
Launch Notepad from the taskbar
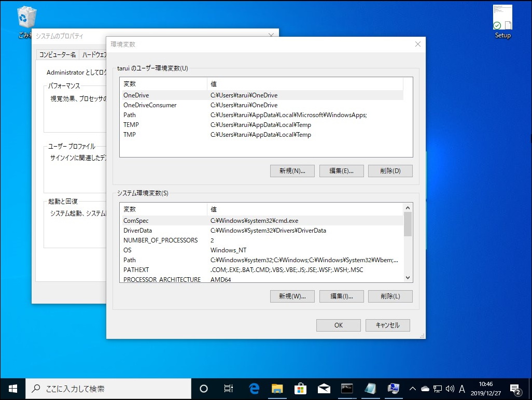click(370, 389)
